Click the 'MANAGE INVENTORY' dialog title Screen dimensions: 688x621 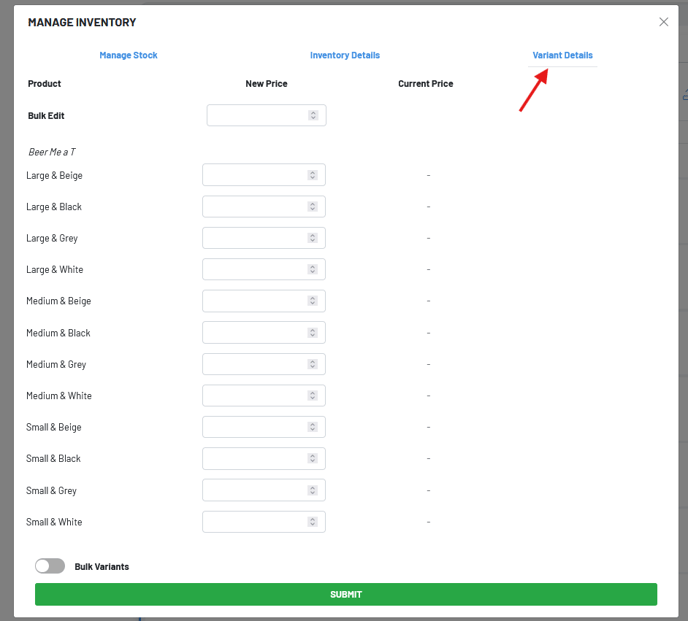point(82,22)
